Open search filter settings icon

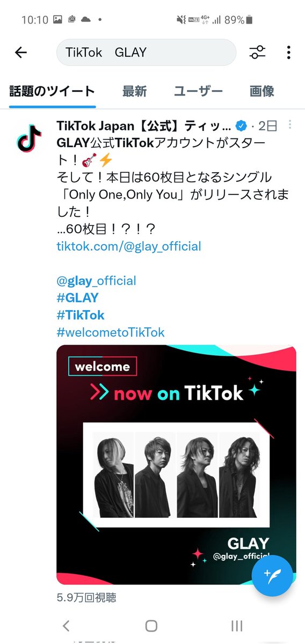click(x=257, y=52)
